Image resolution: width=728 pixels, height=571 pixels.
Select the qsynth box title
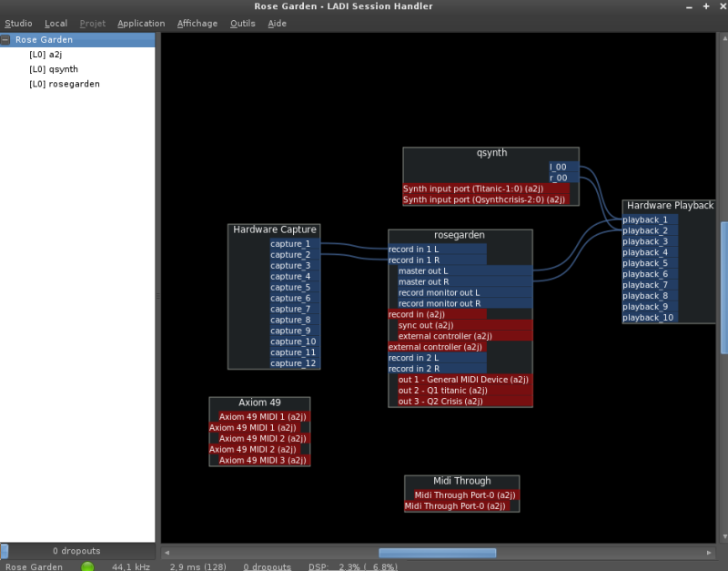491,153
